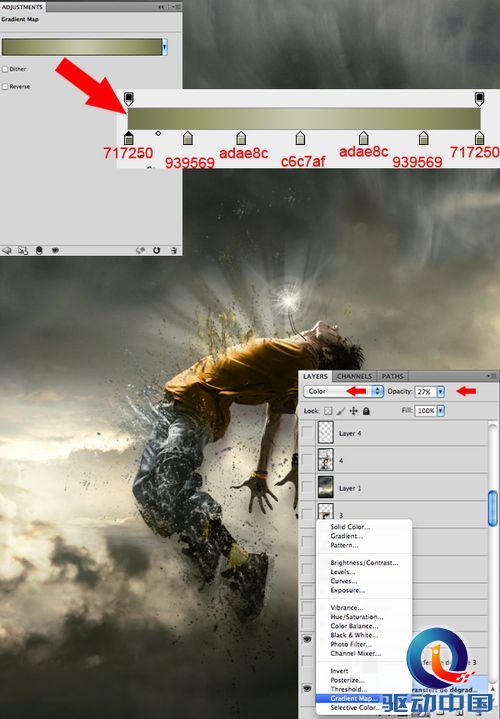Open the Opacity 27% dropdown arrow
The height and width of the screenshot is (719, 500).
(441, 392)
